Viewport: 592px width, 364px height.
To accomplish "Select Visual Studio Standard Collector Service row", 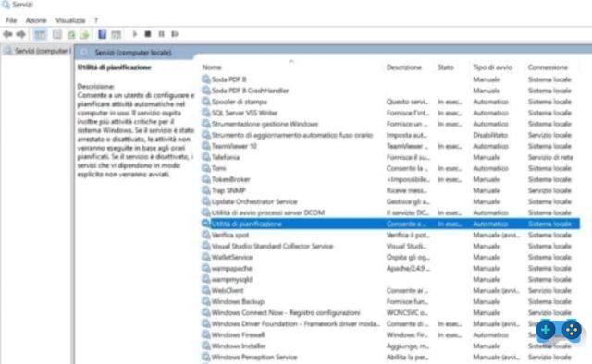I will click(390, 246).
